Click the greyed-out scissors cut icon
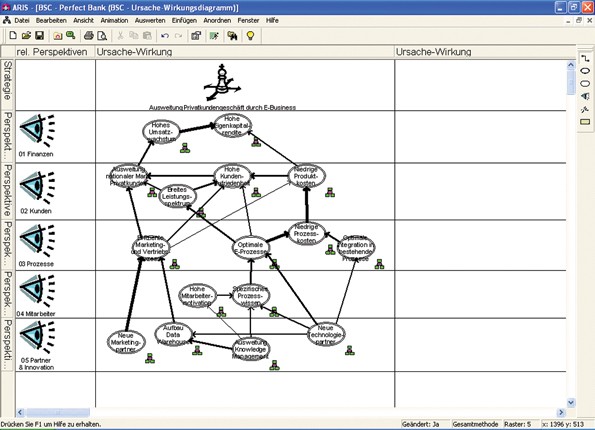 [x=120, y=36]
